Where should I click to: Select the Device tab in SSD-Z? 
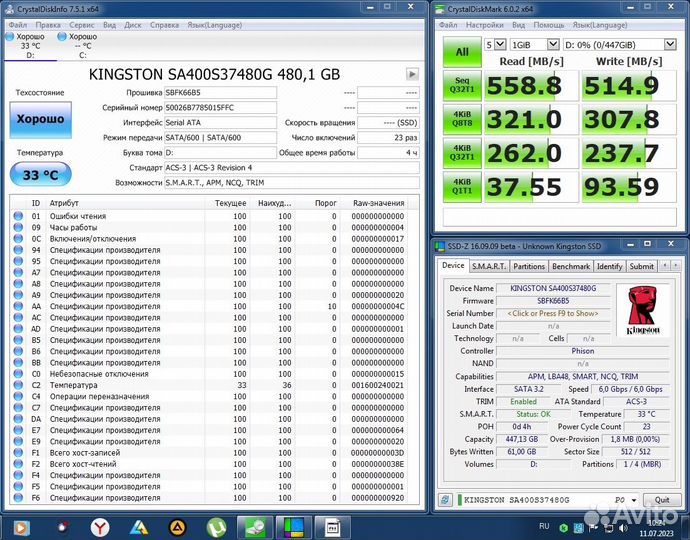tap(453, 265)
